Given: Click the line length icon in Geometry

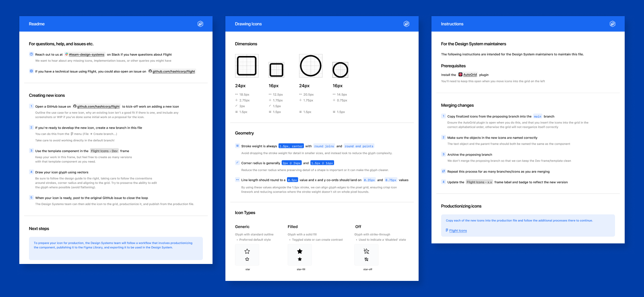Looking at the screenshot, I should coord(237,180).
